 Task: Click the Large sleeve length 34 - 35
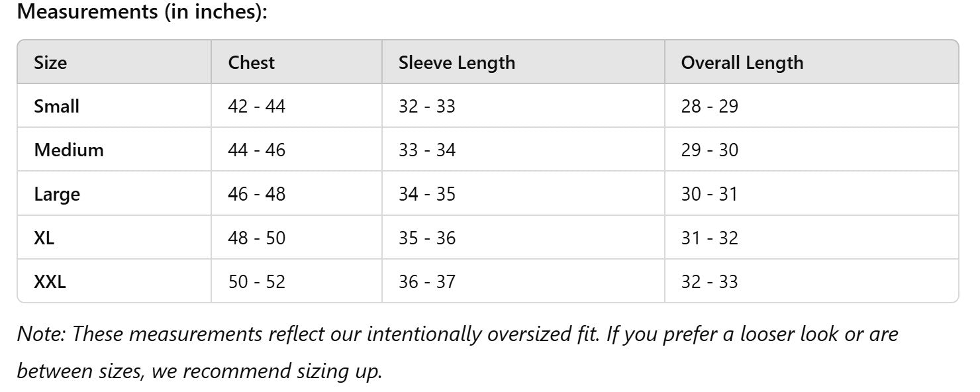point(426,194)
